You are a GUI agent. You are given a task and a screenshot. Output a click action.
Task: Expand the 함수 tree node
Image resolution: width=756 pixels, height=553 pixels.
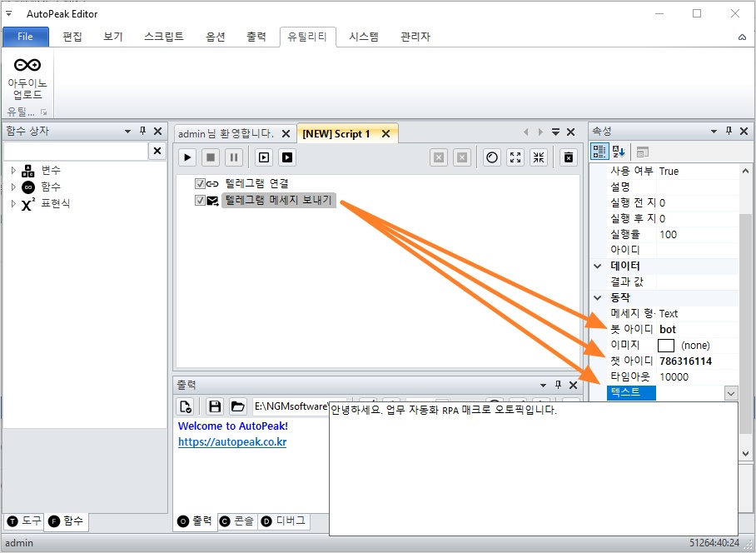13,187
